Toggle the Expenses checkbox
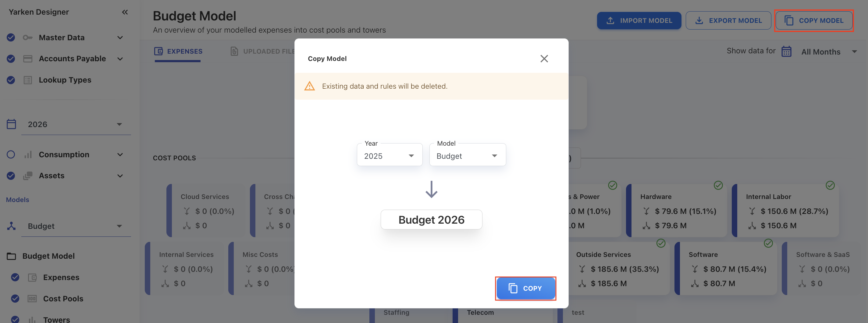 click(x=15, y=277)
